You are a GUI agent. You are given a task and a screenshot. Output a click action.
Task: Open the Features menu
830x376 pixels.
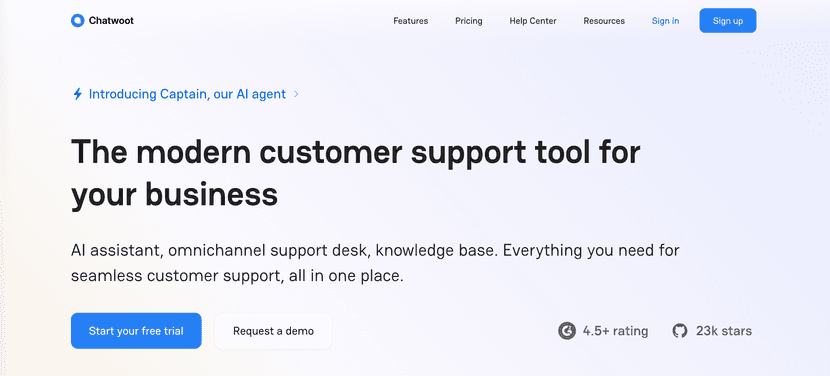[411, 21]
